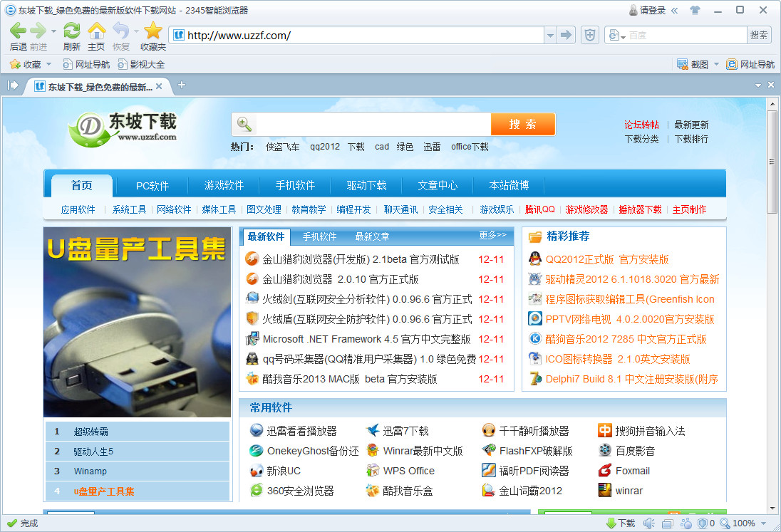The width and height of the screenshot is (781, 532).
Task: Expand the address bar URL dropdown
Action: 549,35
